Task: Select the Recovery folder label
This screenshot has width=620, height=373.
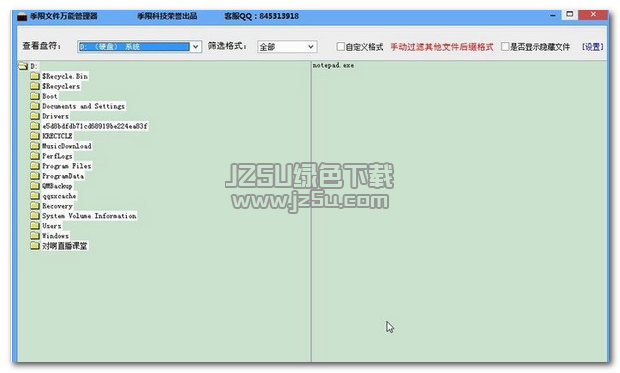Action: tap(57, 206)
